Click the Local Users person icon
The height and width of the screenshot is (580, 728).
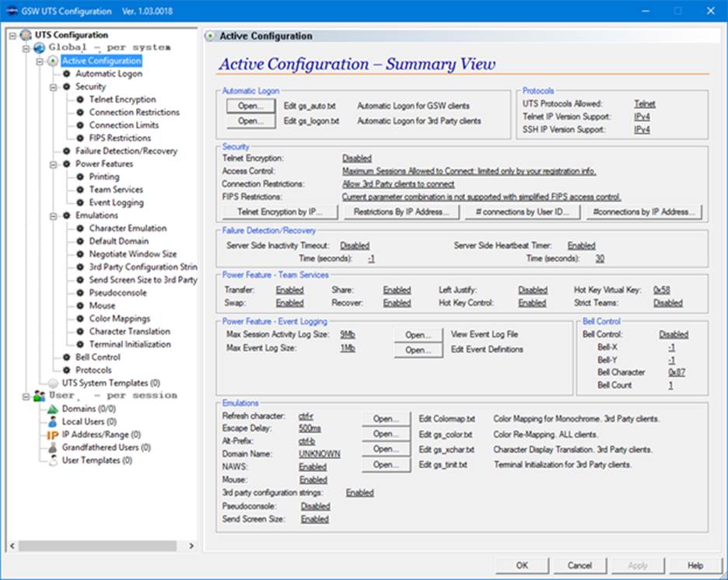[53, 421]
